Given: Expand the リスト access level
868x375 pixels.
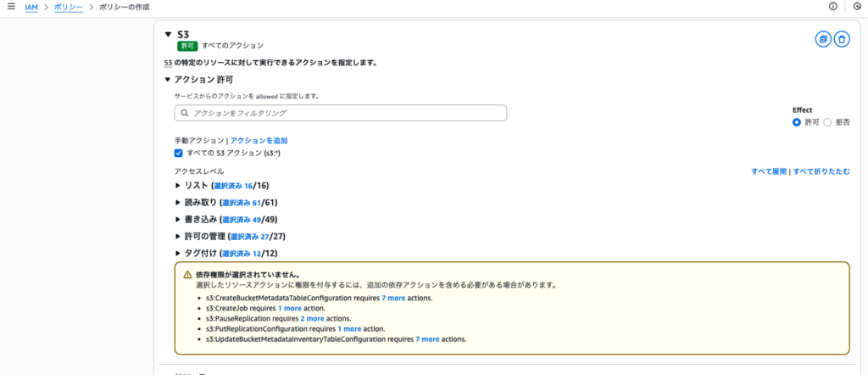Looking at the screenshot, I should tap(179, 186).
